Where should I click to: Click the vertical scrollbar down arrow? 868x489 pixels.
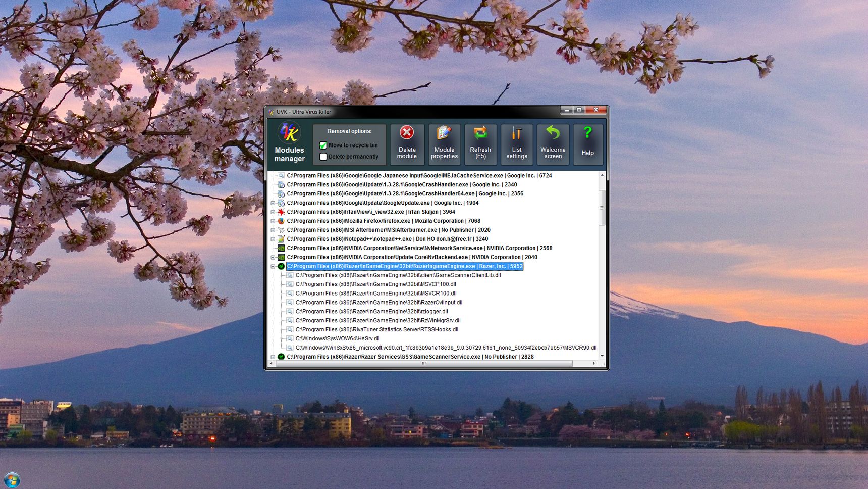coord(602,356)
